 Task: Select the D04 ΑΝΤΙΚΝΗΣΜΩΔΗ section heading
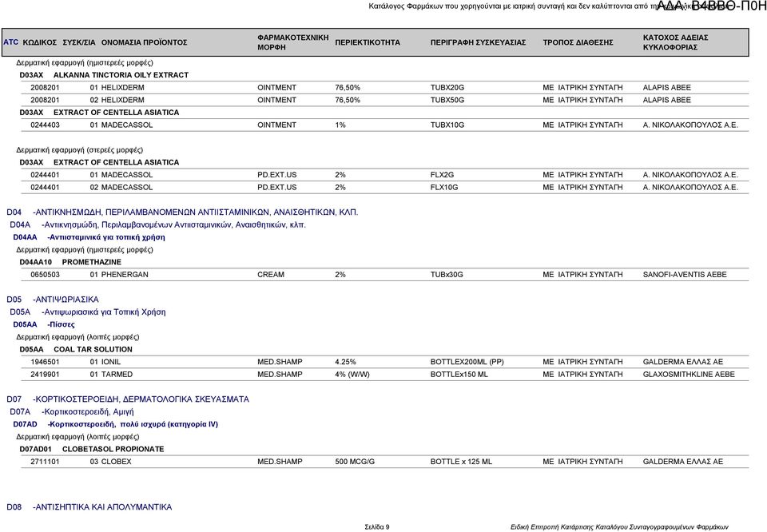click(x=182, y=212)
